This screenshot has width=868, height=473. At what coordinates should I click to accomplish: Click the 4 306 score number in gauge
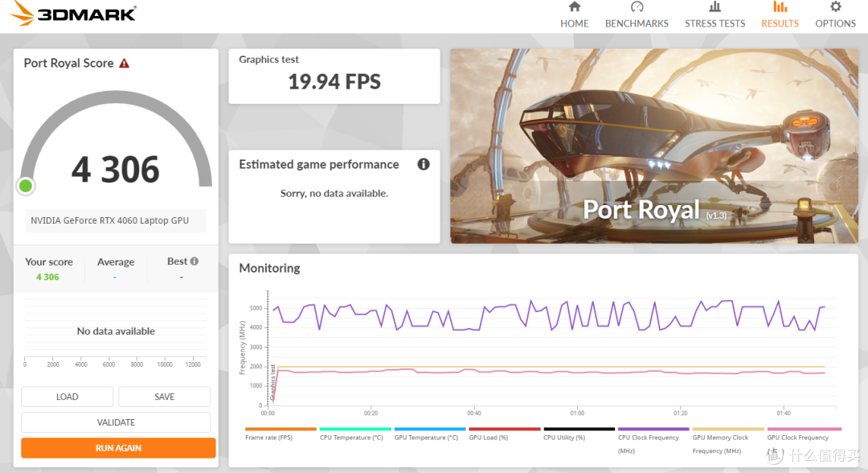tap(116, 169)
